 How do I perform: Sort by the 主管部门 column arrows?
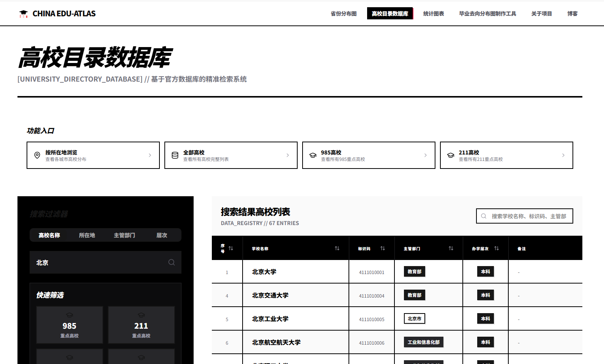(x=451, y=248)
